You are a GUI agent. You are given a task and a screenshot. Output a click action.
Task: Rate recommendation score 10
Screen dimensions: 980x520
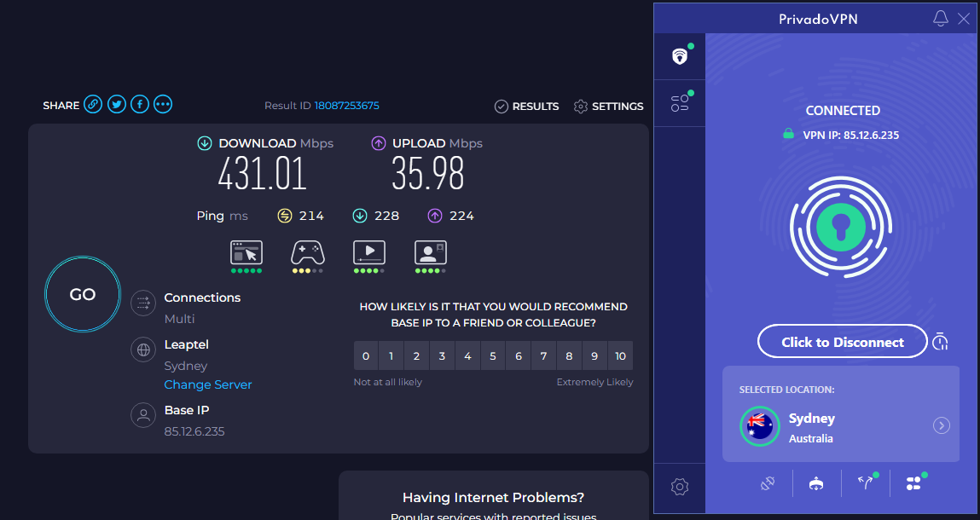[620, 355]
